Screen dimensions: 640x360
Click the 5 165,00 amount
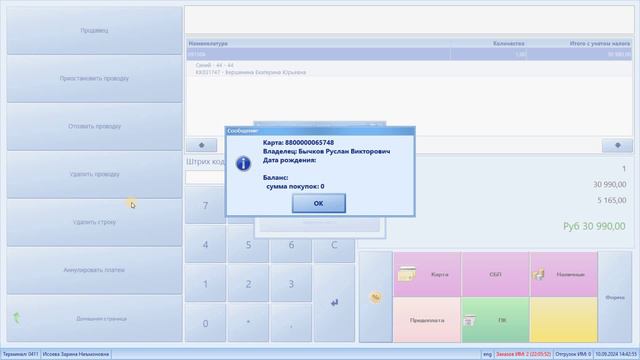click(x=611, y=200)
